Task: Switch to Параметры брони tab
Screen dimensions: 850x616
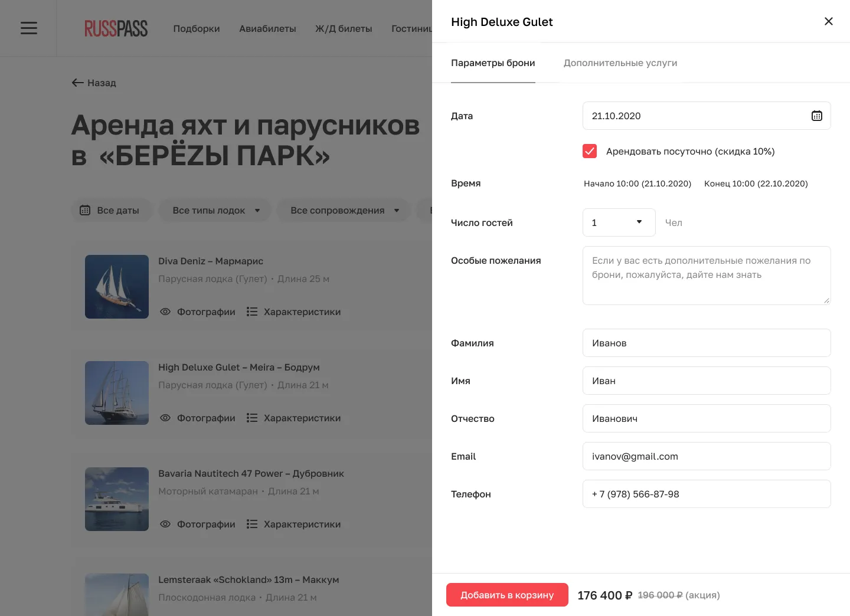Action: tap(493, 63)
